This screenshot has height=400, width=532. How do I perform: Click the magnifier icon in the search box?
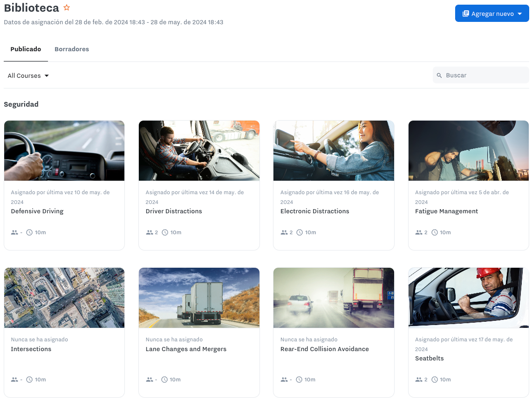pyautogui.click(x=439, y=75)
